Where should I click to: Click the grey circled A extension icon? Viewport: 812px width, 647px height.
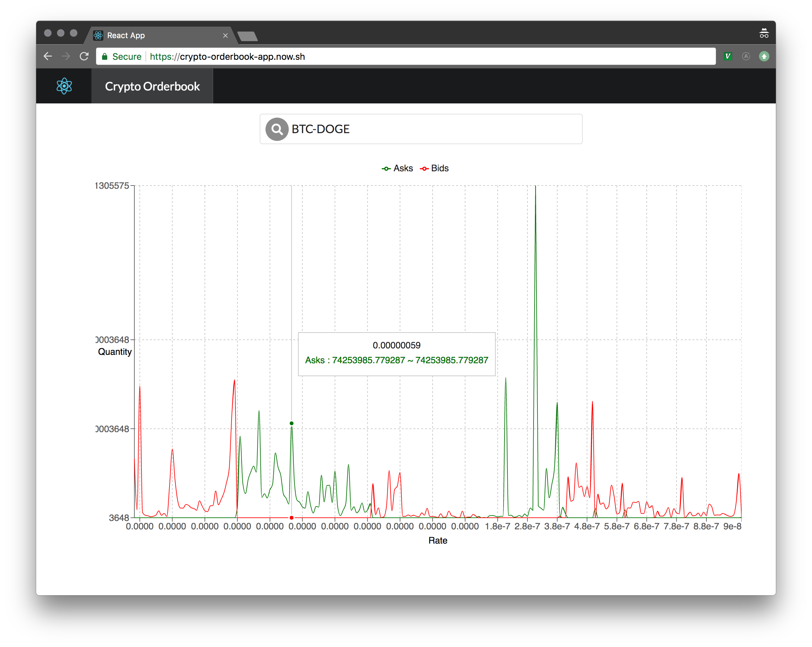(746, 57)
